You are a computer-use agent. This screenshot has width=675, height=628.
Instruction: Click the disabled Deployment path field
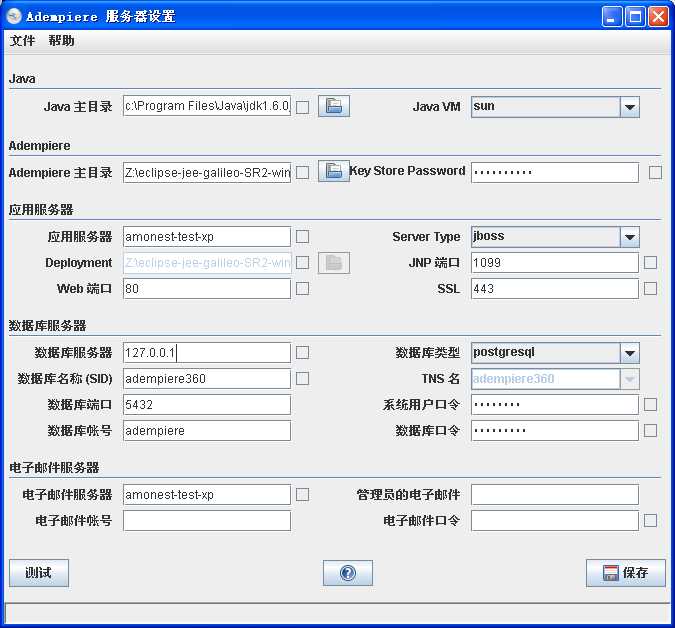[207, 263]
